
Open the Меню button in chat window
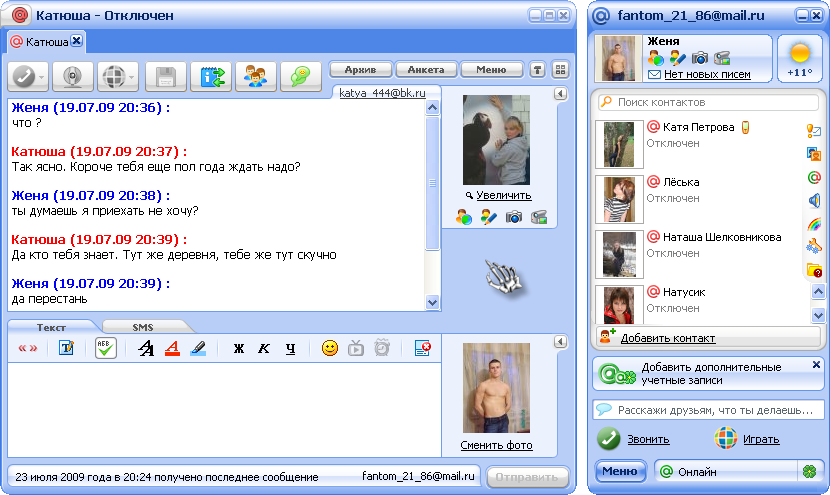click(491, 69)
